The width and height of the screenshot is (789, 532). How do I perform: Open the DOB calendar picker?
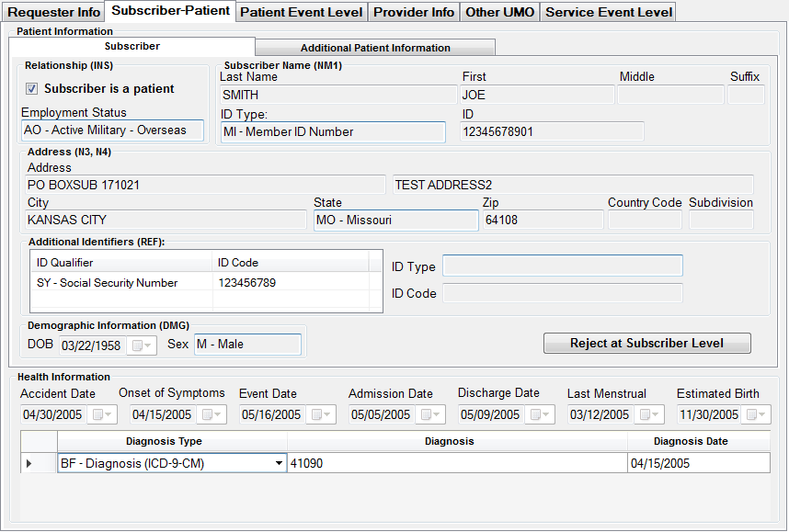coord(143,345)
